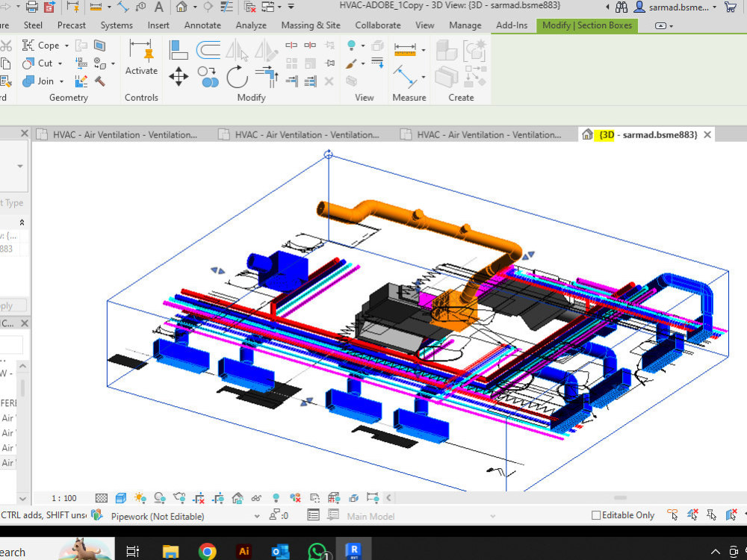Click the Pin tool in Modify panel

[329, 63]
